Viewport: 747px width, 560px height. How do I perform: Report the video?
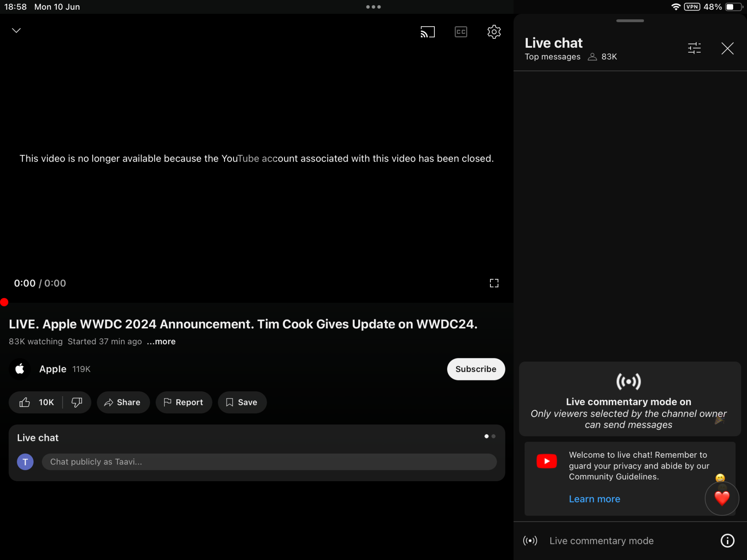pos(184,402)
